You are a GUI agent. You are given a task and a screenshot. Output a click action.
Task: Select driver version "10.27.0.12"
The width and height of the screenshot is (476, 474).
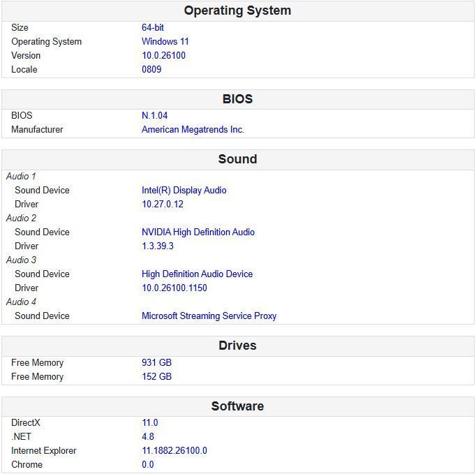click(163, 205)
